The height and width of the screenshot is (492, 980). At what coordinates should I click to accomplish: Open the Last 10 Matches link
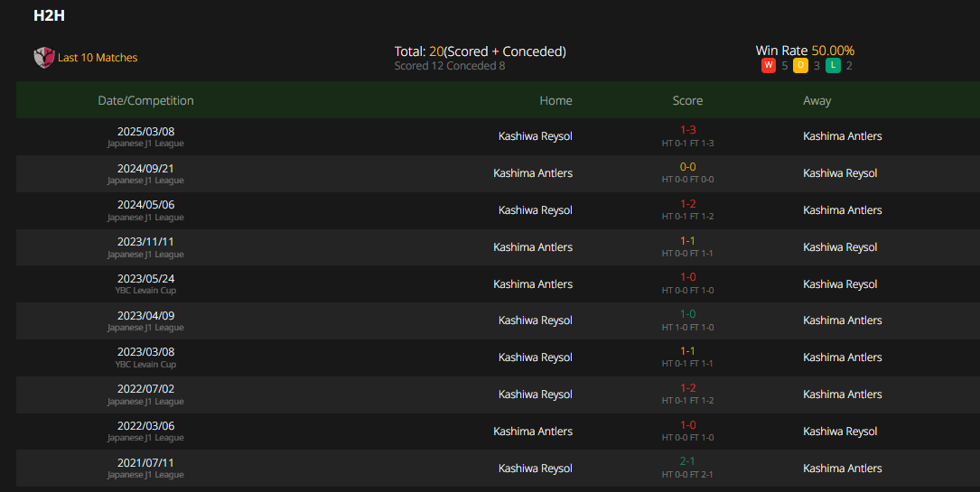point(98,58)
